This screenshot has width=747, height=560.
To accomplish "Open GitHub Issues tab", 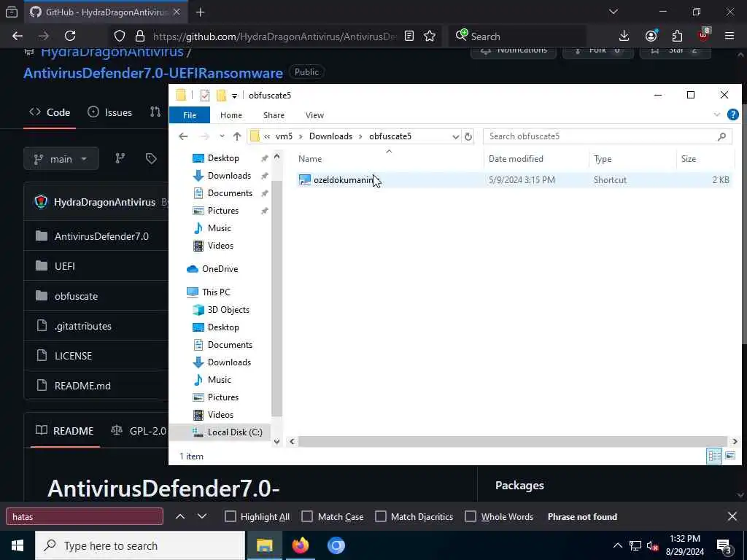I will (x=110, y=112).
